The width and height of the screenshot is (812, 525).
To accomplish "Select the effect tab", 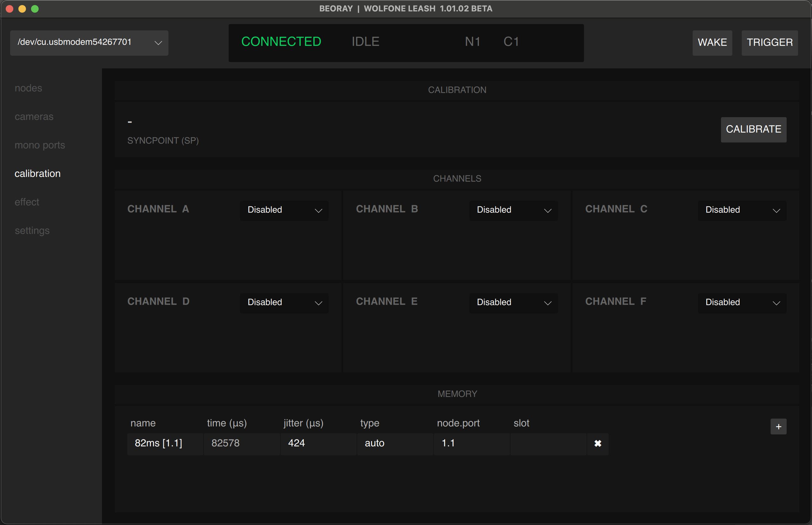I will (x=27, y=202).
